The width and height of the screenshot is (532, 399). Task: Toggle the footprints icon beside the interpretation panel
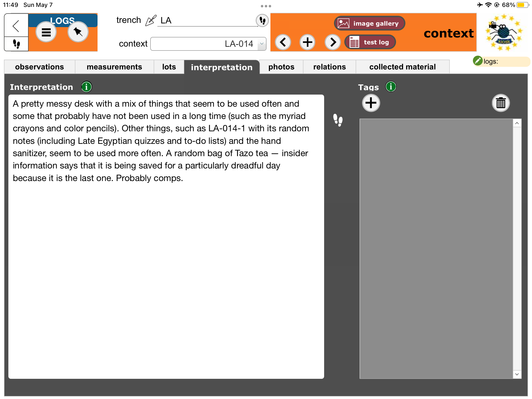point(338,120)
